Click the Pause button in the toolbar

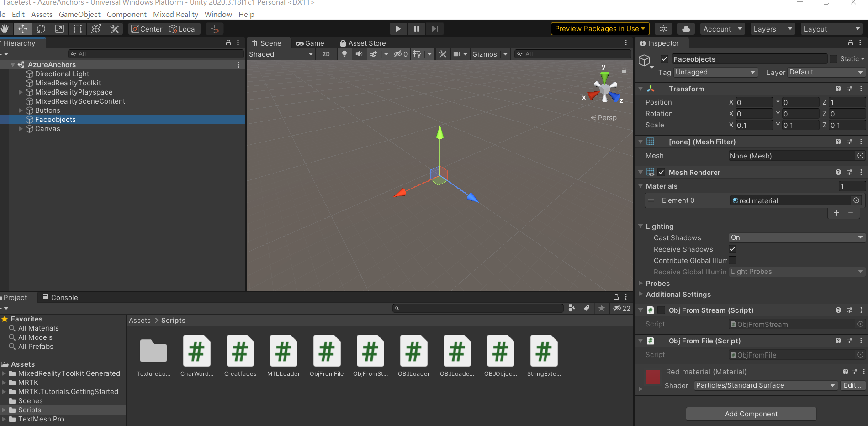(416, 28)
